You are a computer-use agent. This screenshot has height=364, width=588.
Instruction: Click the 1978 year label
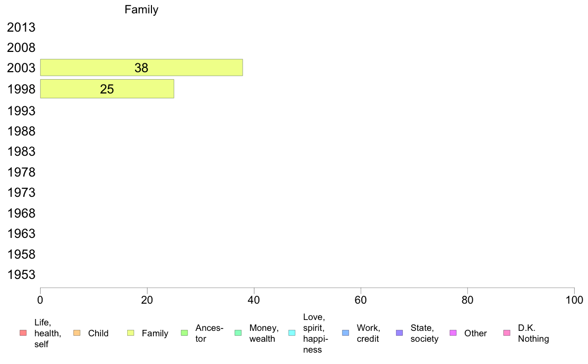(21, 173)
